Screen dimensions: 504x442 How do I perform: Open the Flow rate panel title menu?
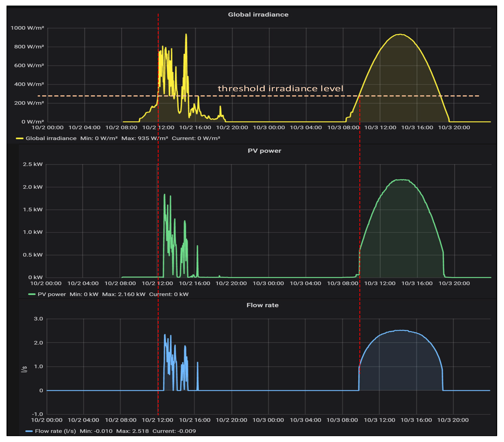click(x=262, y=305)
